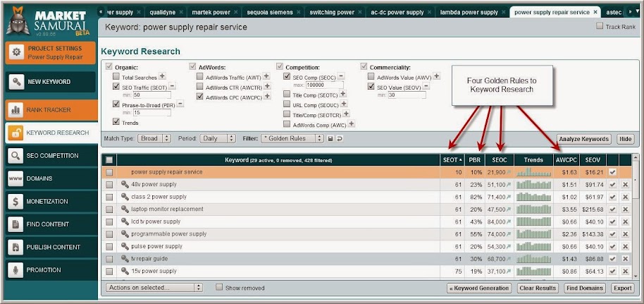Switch to switching power tab
This screenshot has height=304, width=644.
[x=333, y=12]
